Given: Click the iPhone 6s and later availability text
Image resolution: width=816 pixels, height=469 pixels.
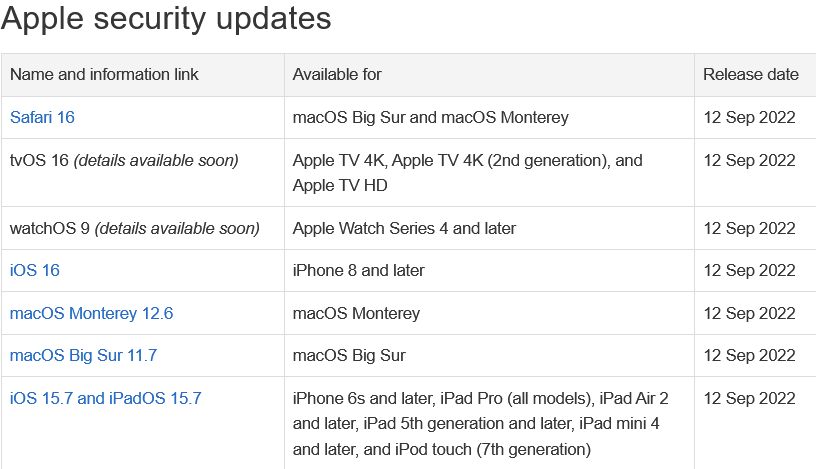Looking at the screenshot, I should [480, 424].
